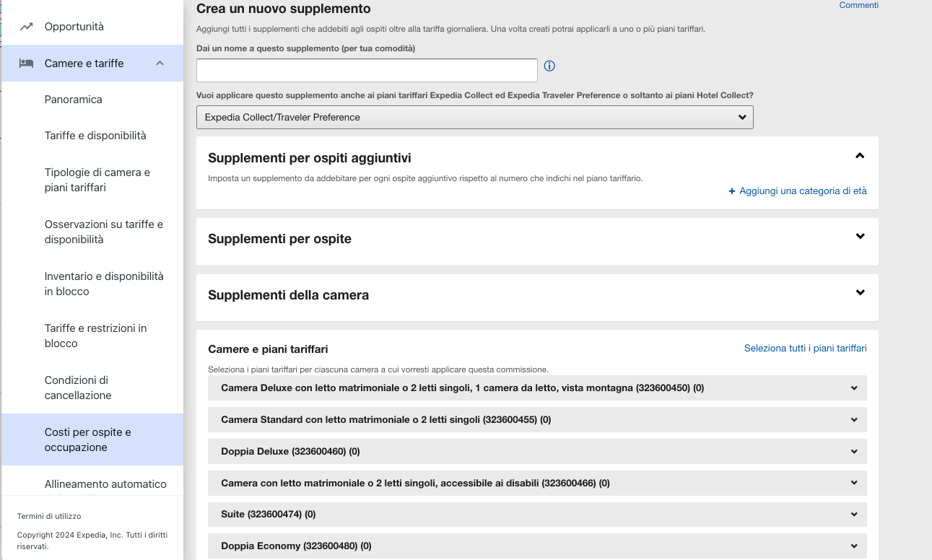Expand Suite (323600474) rate plans
This screenshot has height=560, width=932.
click(537, 515)
